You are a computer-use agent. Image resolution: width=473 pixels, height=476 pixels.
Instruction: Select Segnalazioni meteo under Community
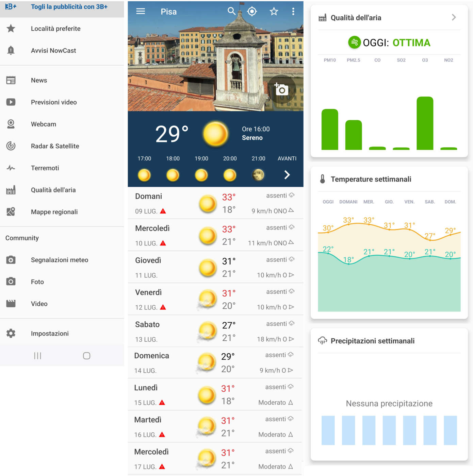59,259
